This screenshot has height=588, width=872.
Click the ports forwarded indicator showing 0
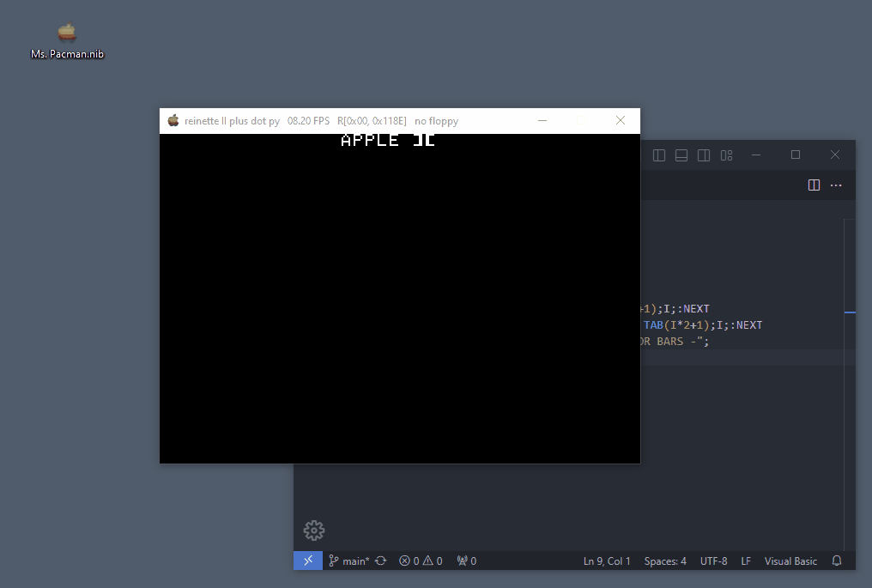[x=467, y=561]
